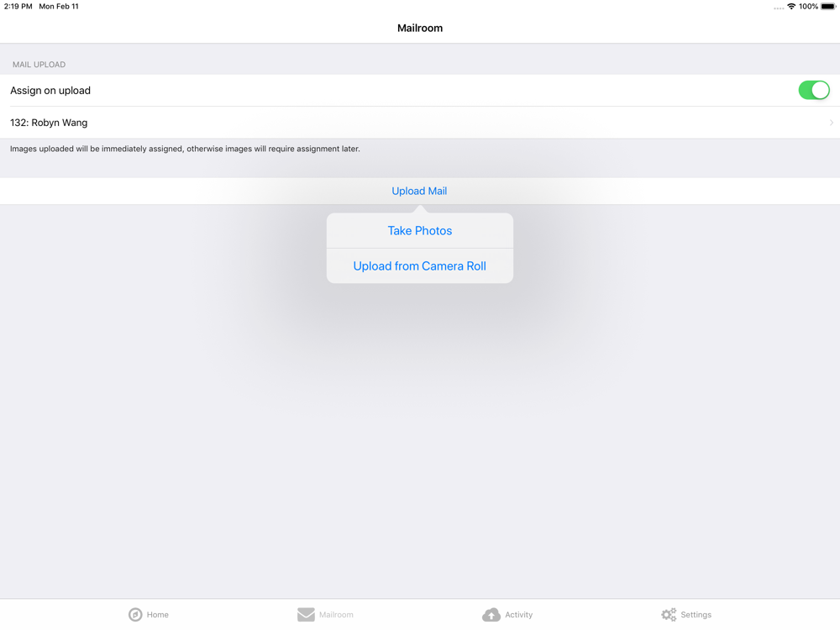Tap the Mailroom envelope icon
The width and height of the screenshot is (840, 630).
pyautogui.click(x=306, y=615)
